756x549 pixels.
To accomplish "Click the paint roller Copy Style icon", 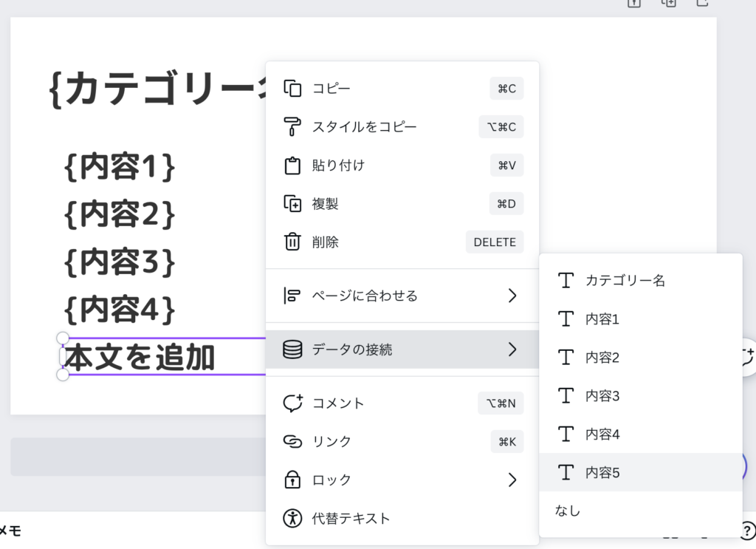I will point(293,127).
